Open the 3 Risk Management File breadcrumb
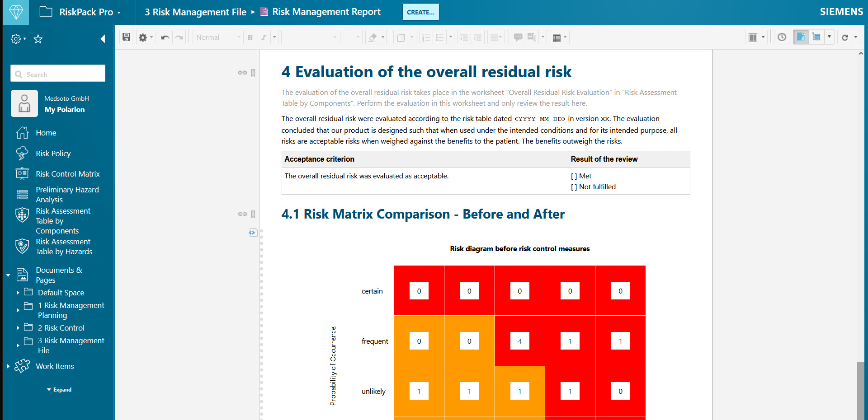868x420 pixels. click(195, 12)
